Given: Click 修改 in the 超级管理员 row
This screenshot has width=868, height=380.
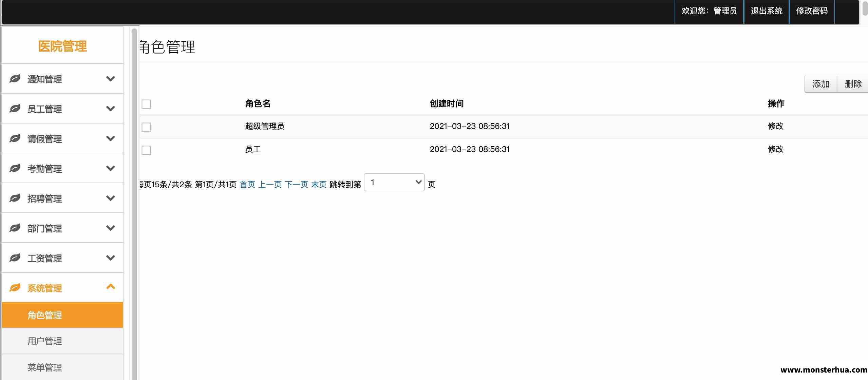Looking at the screenshot, I should pos(775,126).
